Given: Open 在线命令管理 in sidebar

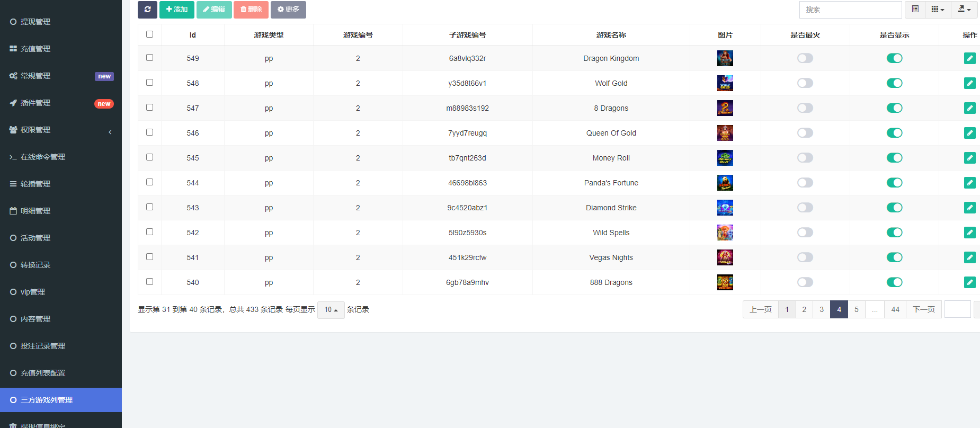Looking at the screenshot, I should point(61,157).
